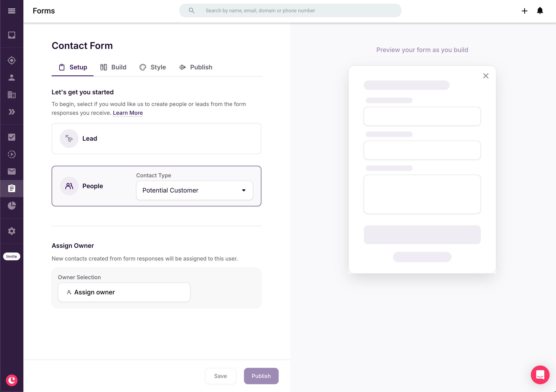Click the notifications bell icon
The image size is (556, 392).
(x=540, y=11)
